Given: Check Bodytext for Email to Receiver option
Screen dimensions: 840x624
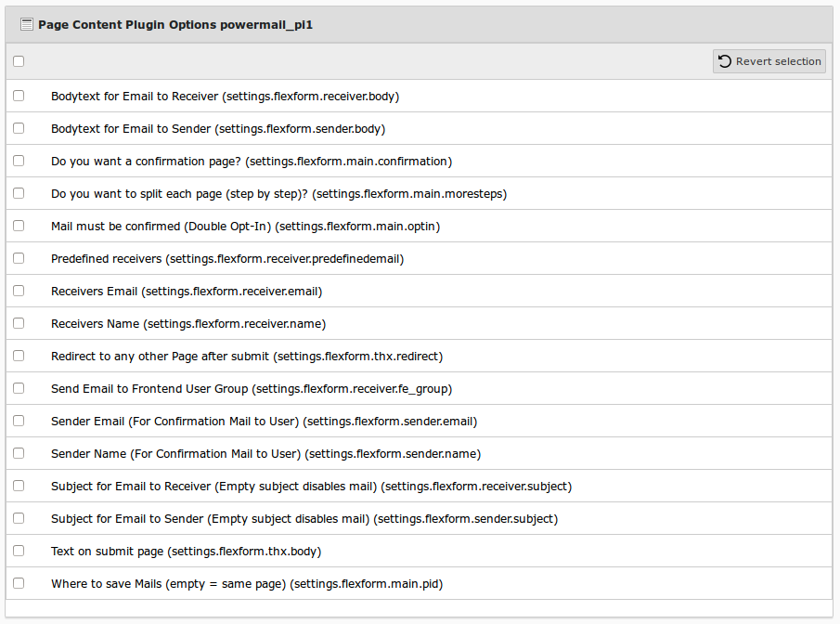Looking at the screenshot, I should click(19, 96).
